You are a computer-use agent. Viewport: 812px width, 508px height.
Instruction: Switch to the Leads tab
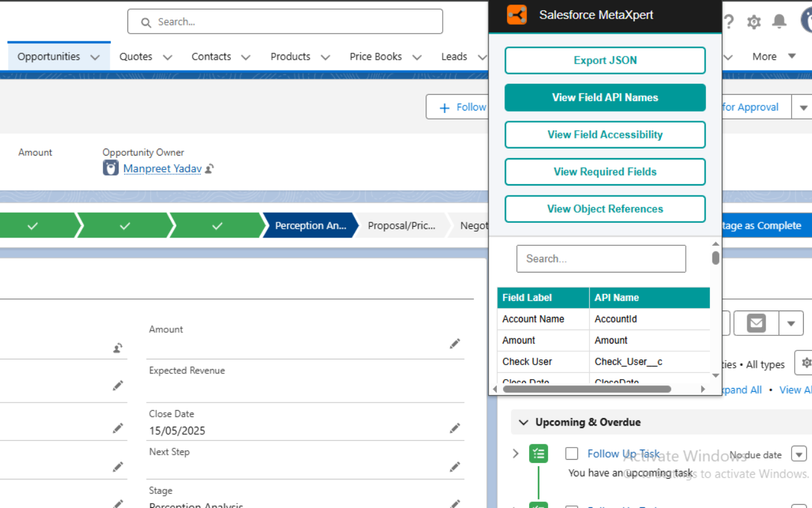tap(454, 57)
